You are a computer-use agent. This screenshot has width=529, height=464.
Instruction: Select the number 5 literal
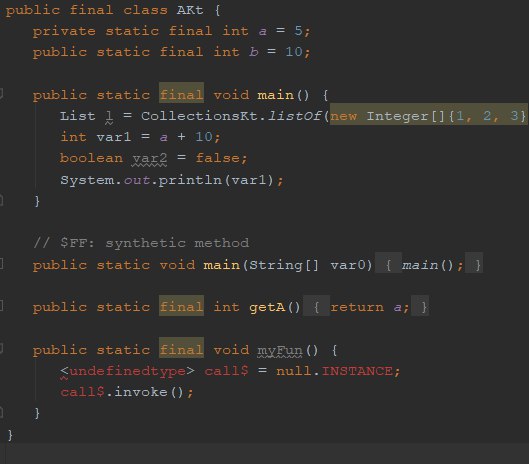tap(298, 31)
